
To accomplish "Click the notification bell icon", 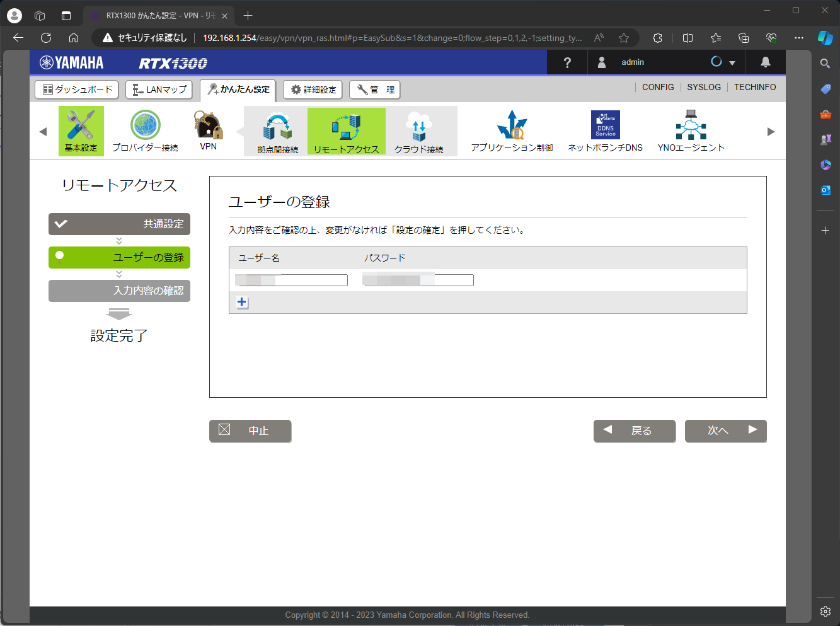I will coord(765,62).
